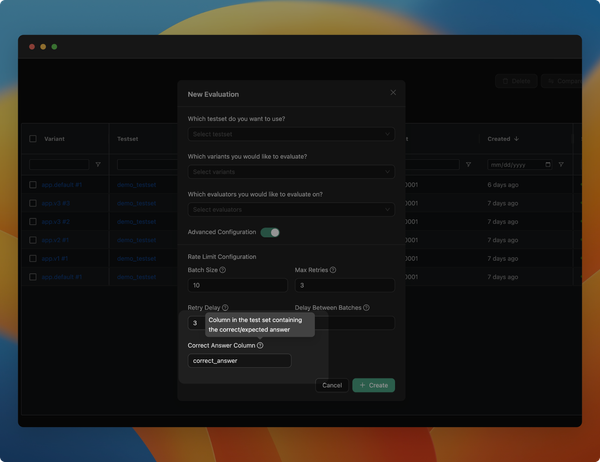The height and width of the screenshot is (462, 600).
Task: Click the Correct Answer Column help icon
Action: [x=260, y=345]
